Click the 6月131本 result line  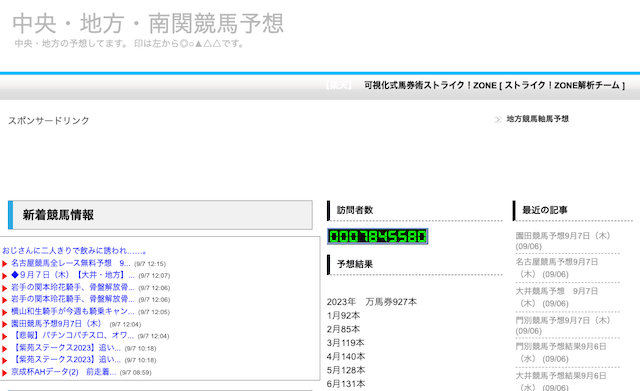click(x=346, y=384)
